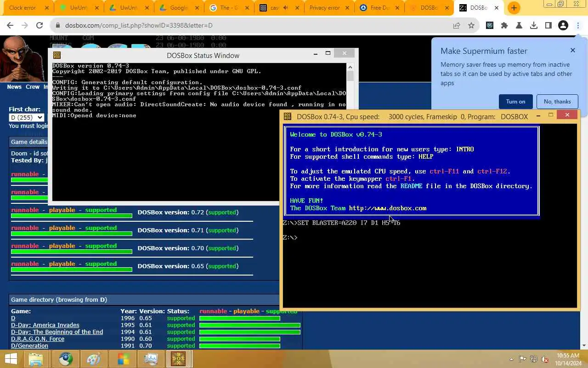Click the 'Game details' header
588x368 pixels.
(29, 142)
